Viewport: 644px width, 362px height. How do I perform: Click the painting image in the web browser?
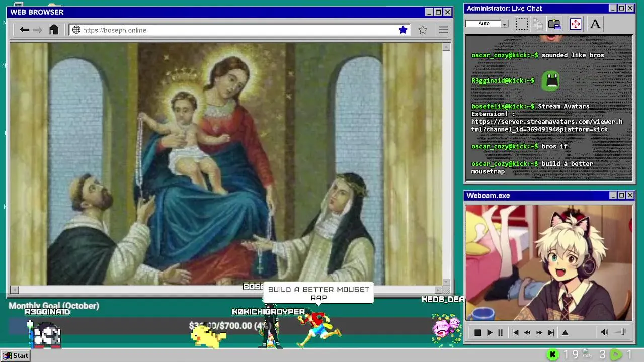coord(226,163)
